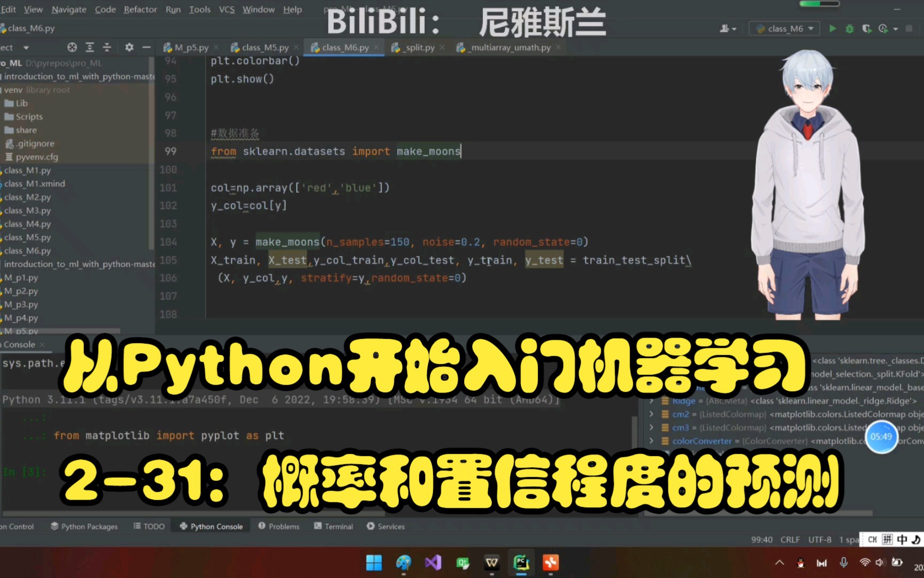Image resolution: width=924 pixels, height=578 pixels.
Task: Run the class_M6 configuration
Action: (x=832, y=28)
